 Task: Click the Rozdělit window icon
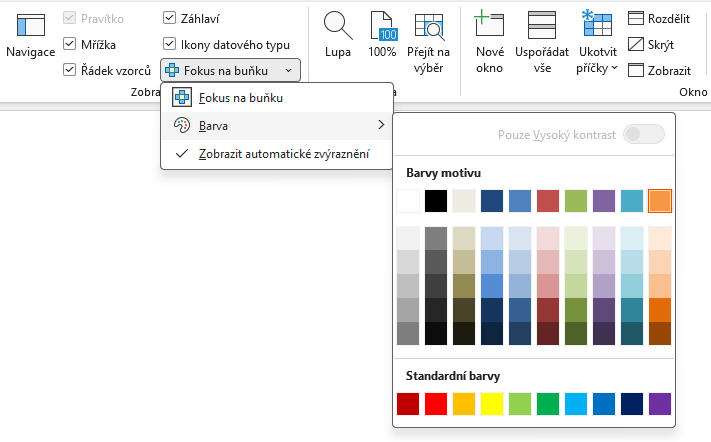click(x=636, y=18)
